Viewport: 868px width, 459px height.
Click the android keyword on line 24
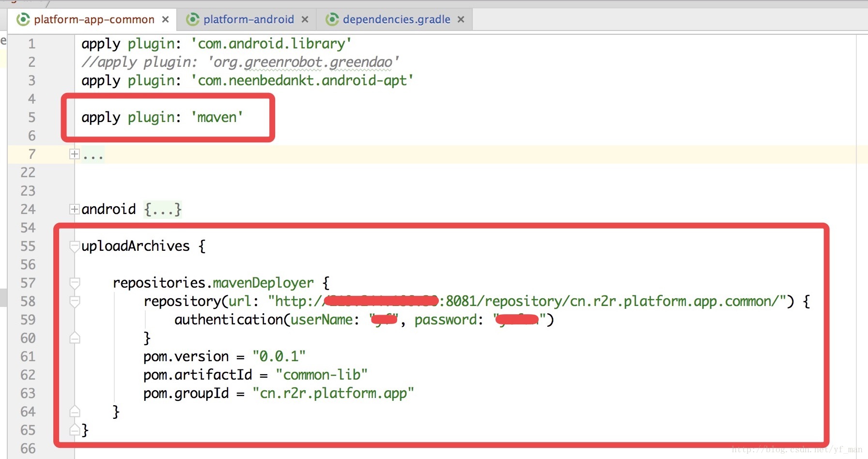tap(108, 210)
